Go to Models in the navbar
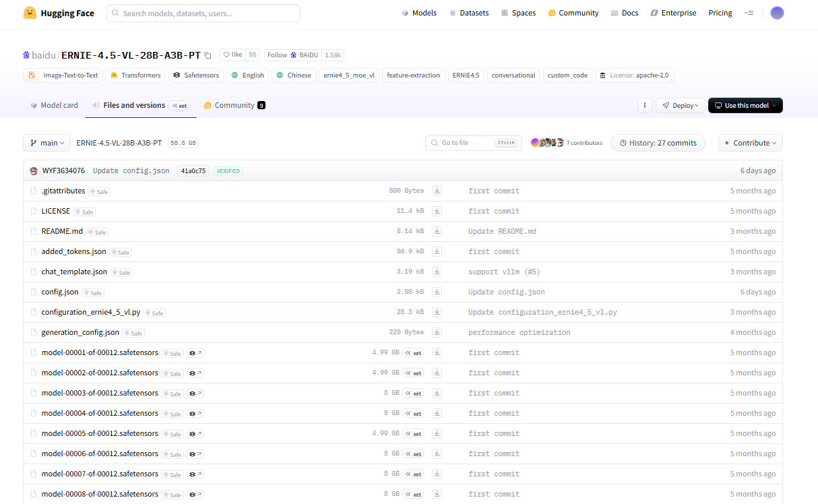This screenshot has height=504, width=818. (x=419, y=13)
